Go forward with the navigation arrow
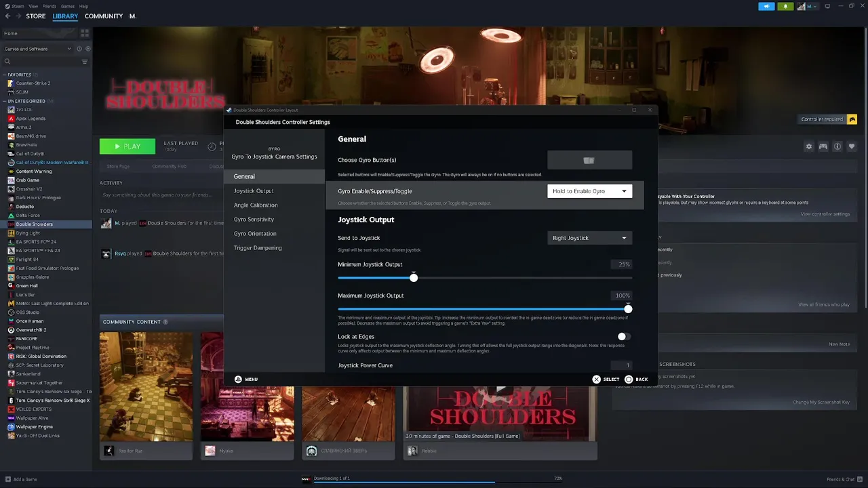 click(x=18, y=16)
